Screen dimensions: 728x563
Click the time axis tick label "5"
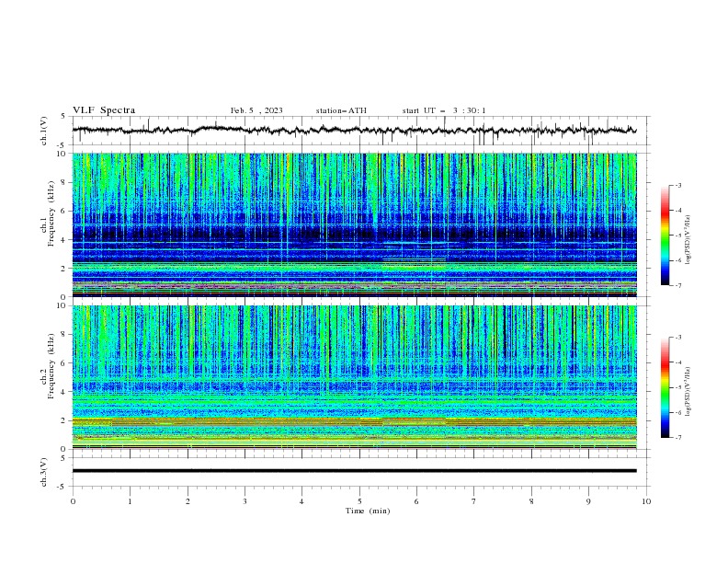pos(359,501)
